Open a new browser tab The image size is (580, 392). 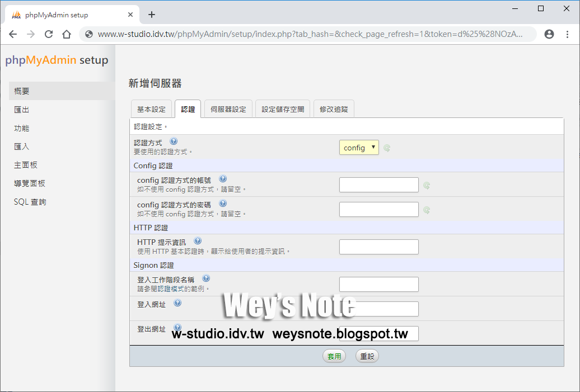click(x=151, y=15)
